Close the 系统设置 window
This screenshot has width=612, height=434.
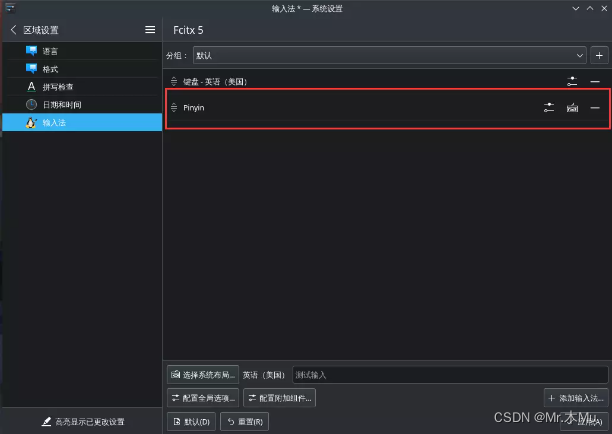604,8
